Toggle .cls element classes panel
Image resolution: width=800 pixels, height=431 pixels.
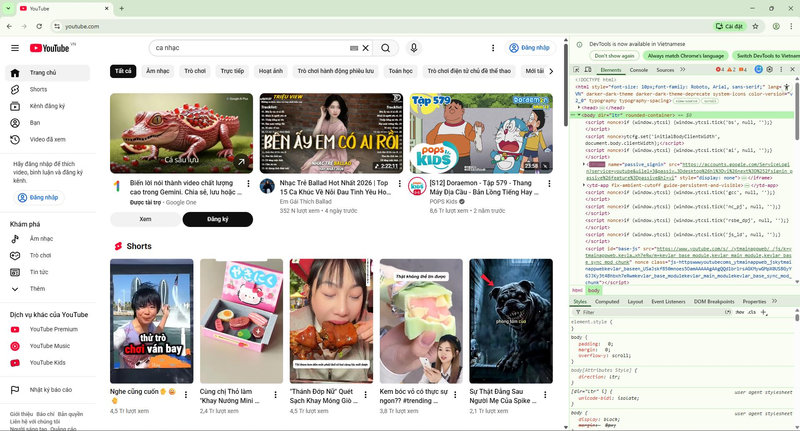pos(752,312)
